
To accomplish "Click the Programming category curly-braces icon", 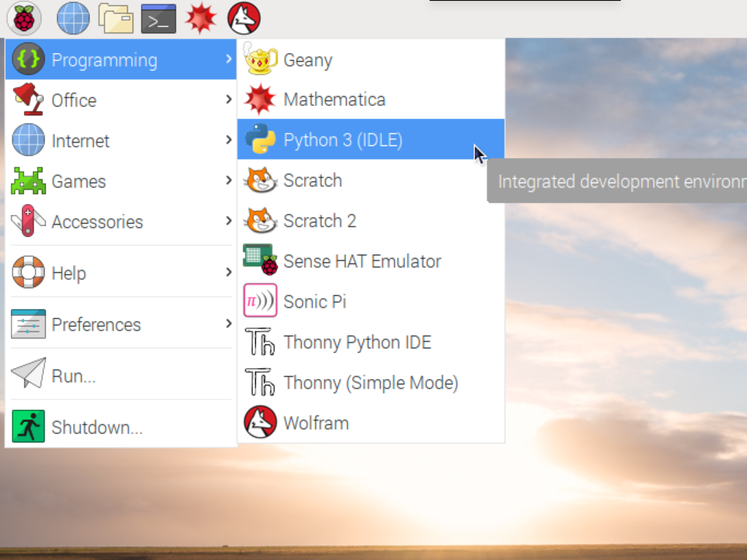I will point(28,59).
